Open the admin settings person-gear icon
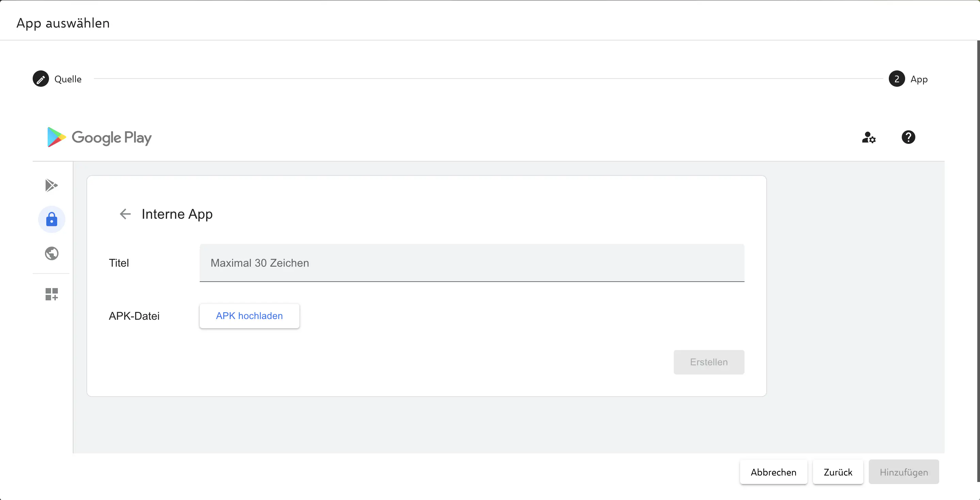Screen dimensions: 980x500 click(x=868, y=137)
